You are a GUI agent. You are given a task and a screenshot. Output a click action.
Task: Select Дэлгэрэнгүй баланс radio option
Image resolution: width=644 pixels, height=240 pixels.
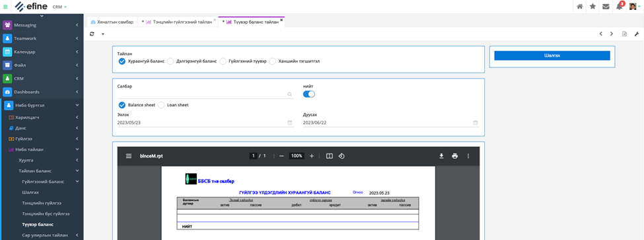click(170, 61)
